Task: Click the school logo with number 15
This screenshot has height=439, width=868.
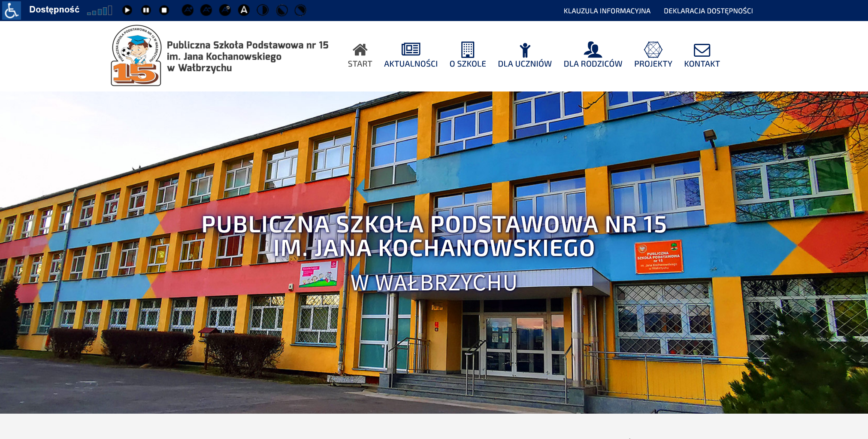Action: (x=136, y=56)
